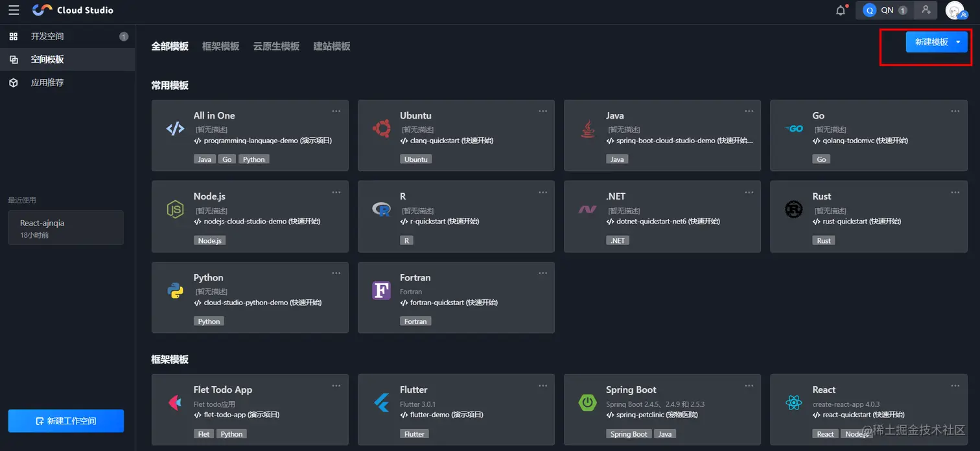Image resolution: width=980 pixels, height=451 pixels.
Task: Open the QN team switcher
Action: click(x=885, y=10)
